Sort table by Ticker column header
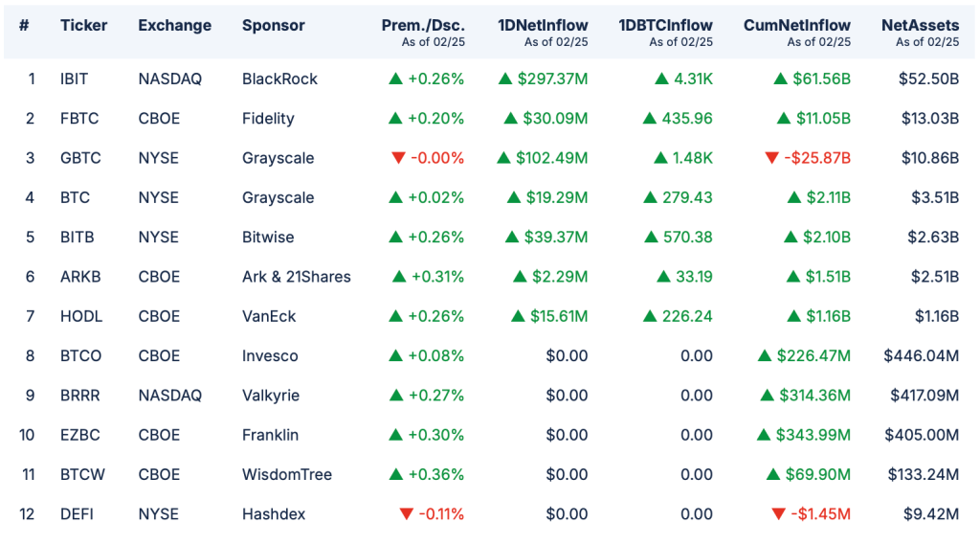 click(x=84, y=25)
